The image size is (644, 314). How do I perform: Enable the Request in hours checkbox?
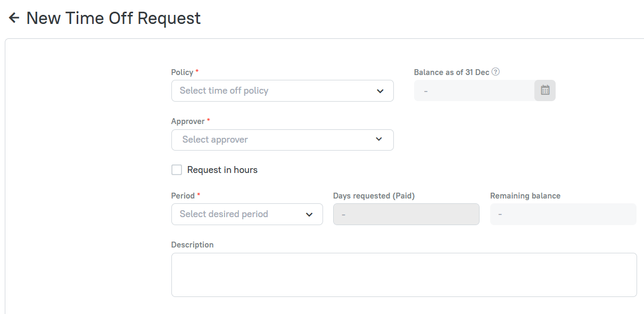pyautogui.click(x=177, y=170)
